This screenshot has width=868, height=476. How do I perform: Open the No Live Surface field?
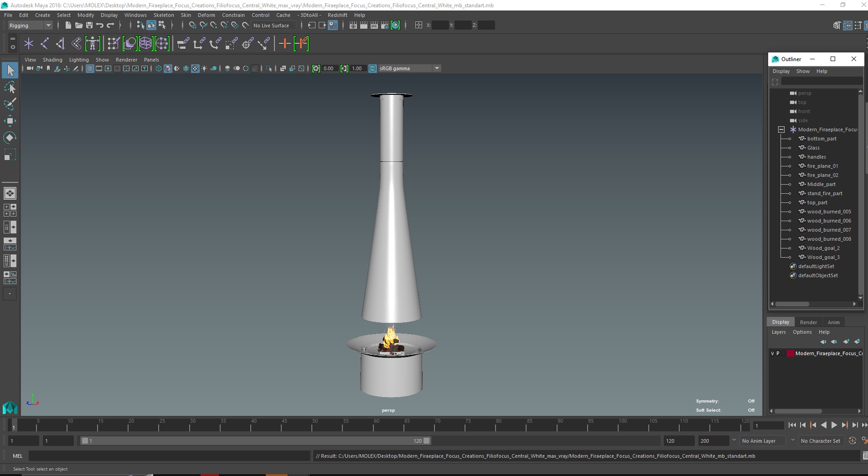(x=274, y=26)
